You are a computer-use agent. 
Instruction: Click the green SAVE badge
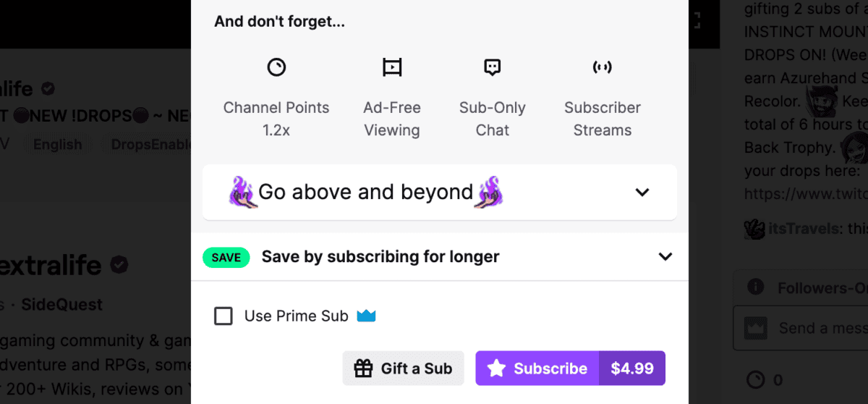226,257
